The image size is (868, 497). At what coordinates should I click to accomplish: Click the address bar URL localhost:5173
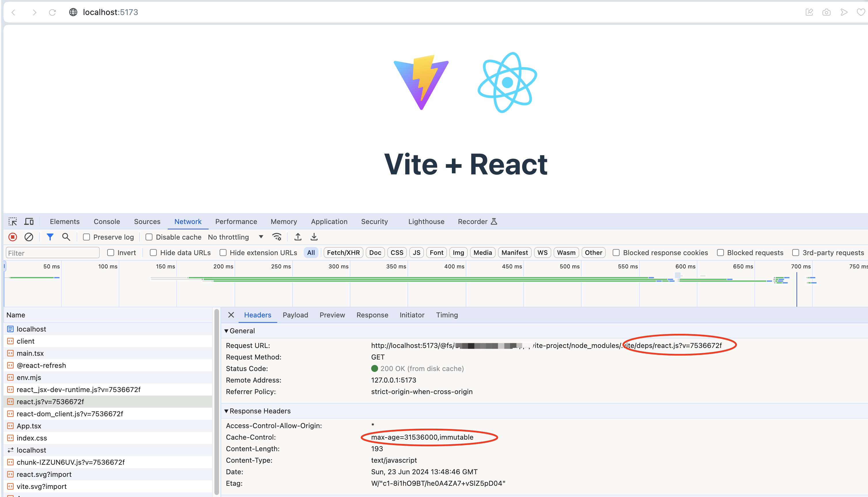[110, 12]
